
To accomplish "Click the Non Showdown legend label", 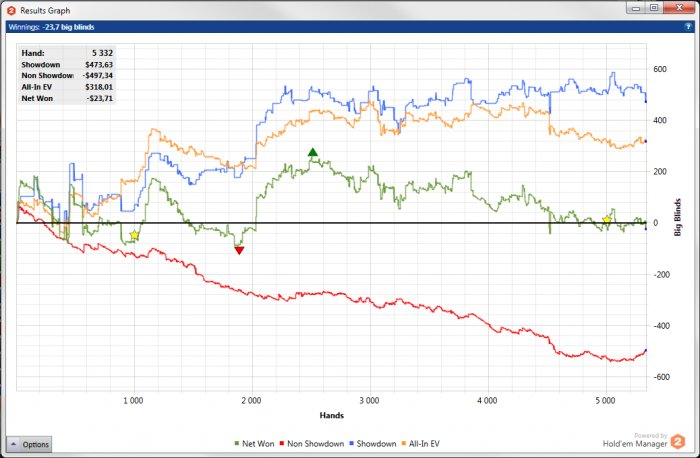I will pos(316,444).
